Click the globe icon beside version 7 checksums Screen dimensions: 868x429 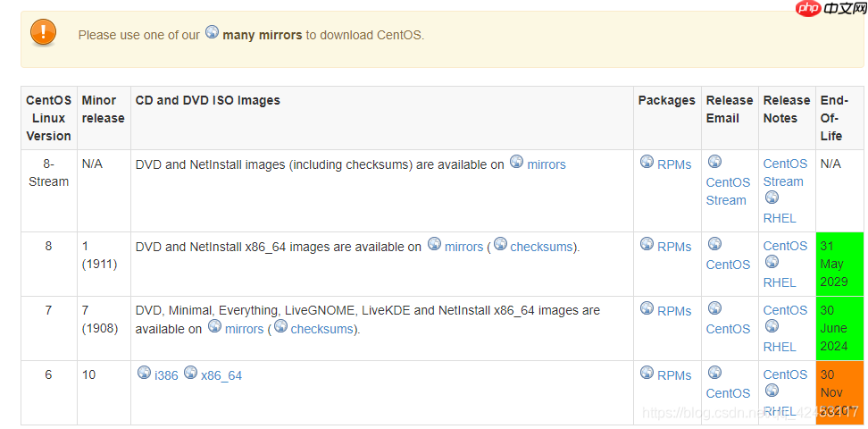tap(280, 326)
